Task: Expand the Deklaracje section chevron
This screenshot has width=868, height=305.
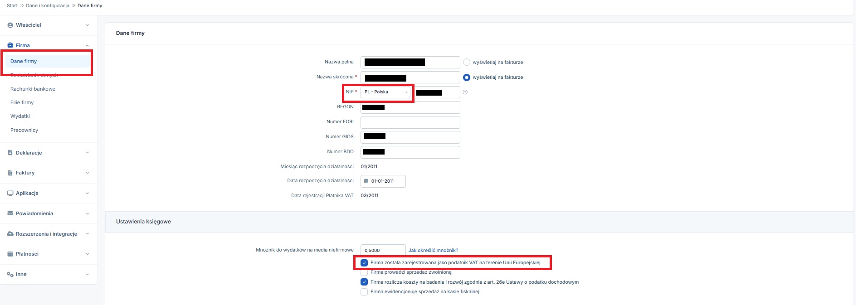Action: [87, 153]
